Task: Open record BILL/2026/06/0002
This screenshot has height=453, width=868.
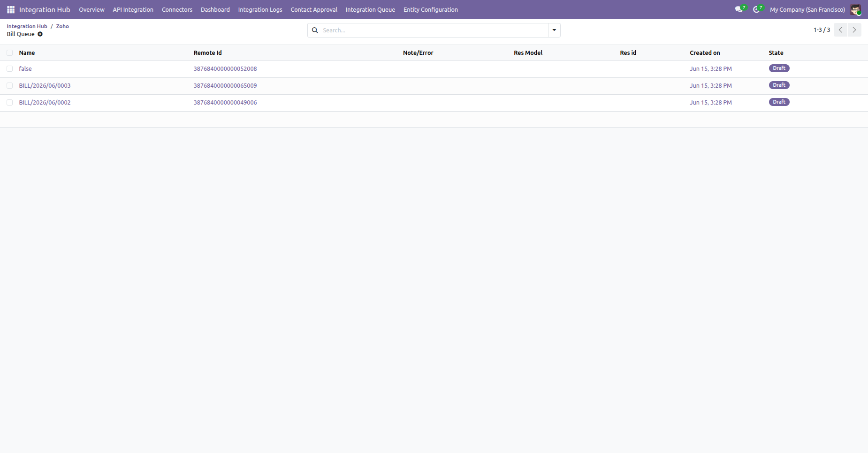Action: [45, 103]
